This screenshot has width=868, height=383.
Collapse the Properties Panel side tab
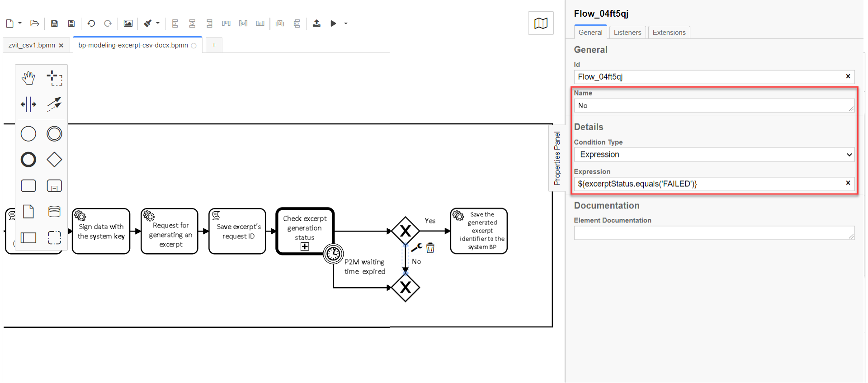[x=557, y=158]
